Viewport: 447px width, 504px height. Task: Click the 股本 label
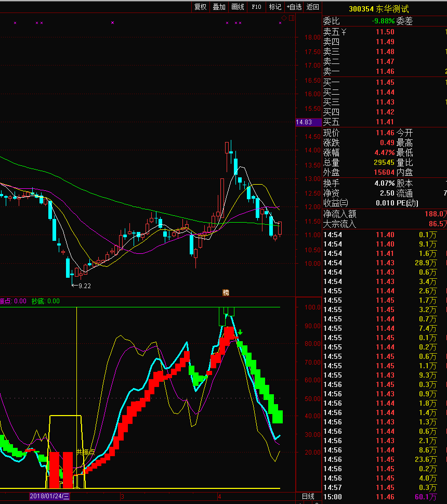pos(404,183)
